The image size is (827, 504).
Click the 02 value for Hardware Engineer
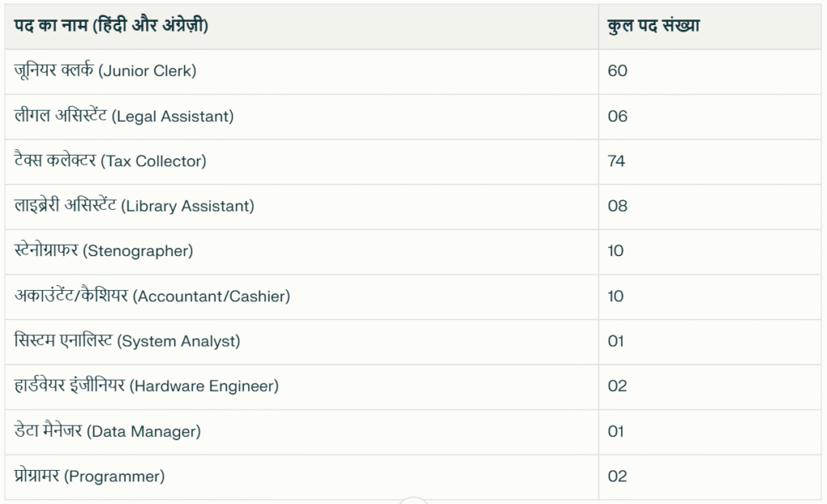click(x=617, y=386)
